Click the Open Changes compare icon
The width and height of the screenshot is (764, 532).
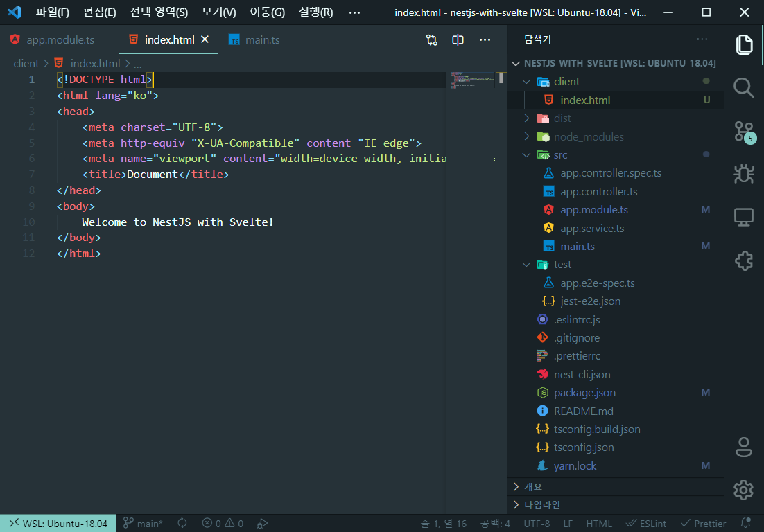[x=432, y=40]
